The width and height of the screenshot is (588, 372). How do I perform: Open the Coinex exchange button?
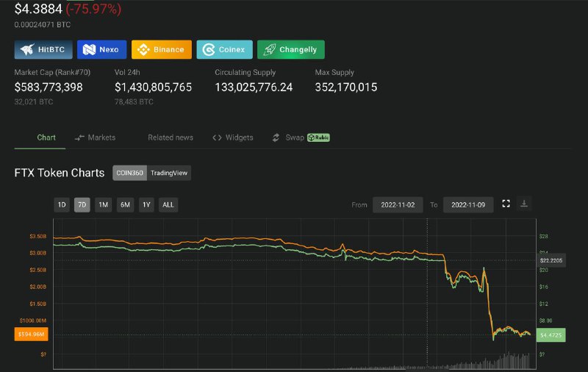click(225, 49)
